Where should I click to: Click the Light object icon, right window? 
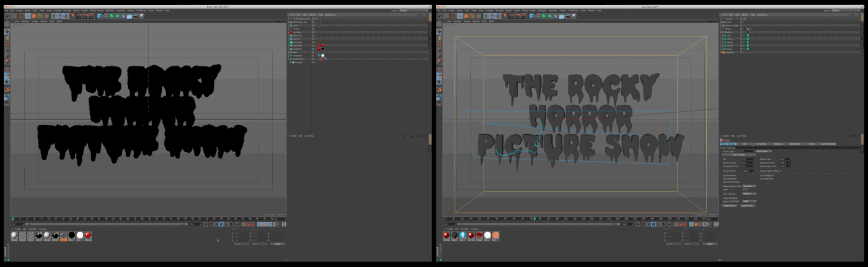coord(573,16)
